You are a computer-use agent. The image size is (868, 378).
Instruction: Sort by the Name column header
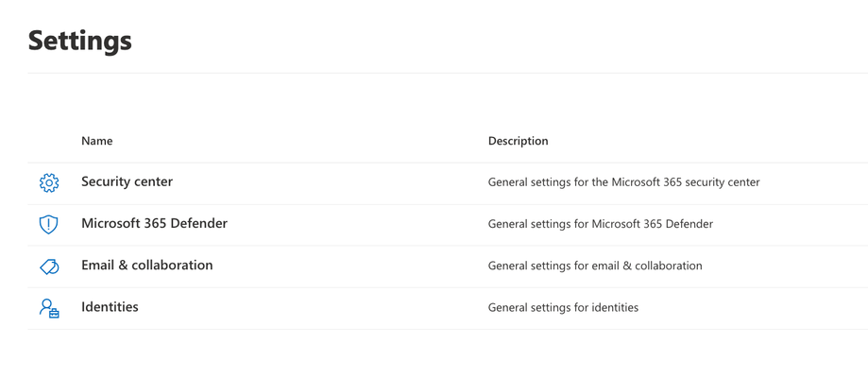(97, 141)
